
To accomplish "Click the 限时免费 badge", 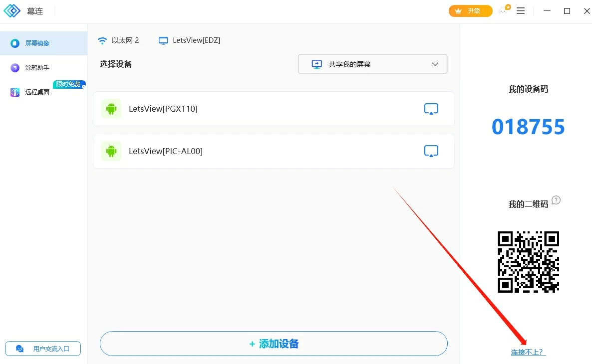I will pos(69,84).
